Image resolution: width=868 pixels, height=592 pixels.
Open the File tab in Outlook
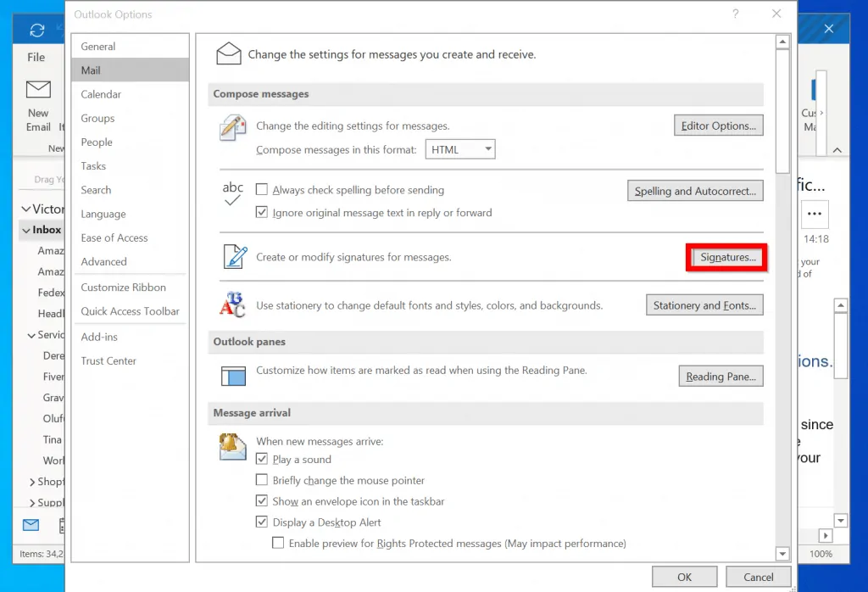coord(36,57)
